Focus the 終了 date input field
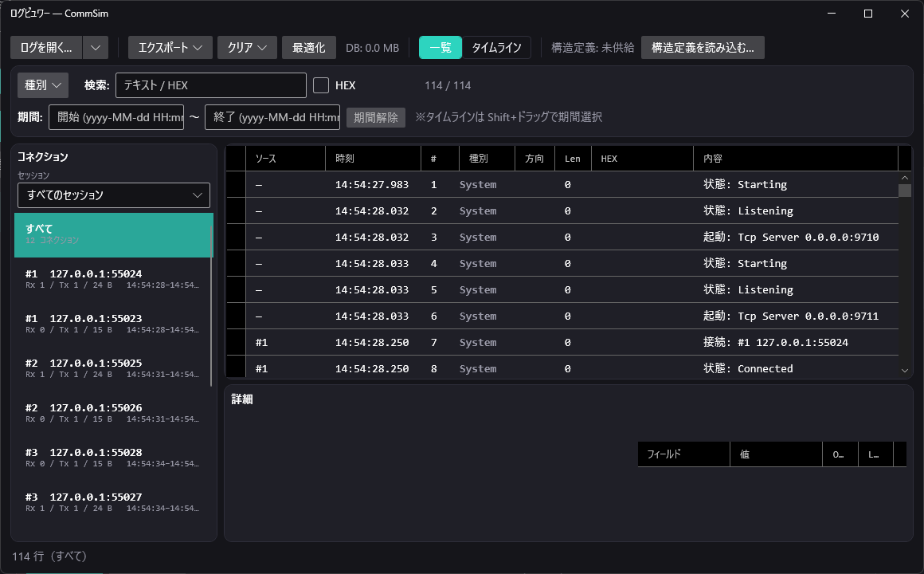The image size is (924, 574). click(x=272, y=117)
